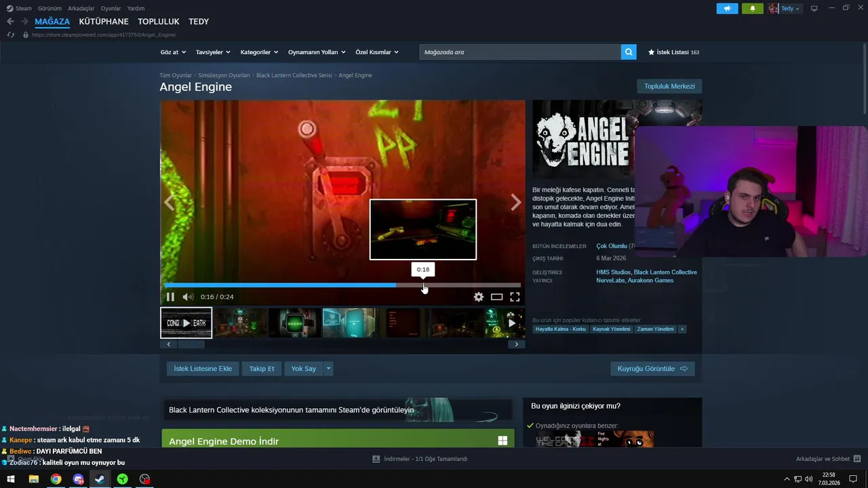Switch to the TOPLULUK tab
Viewport: 868px width, 488px height.
159,22
